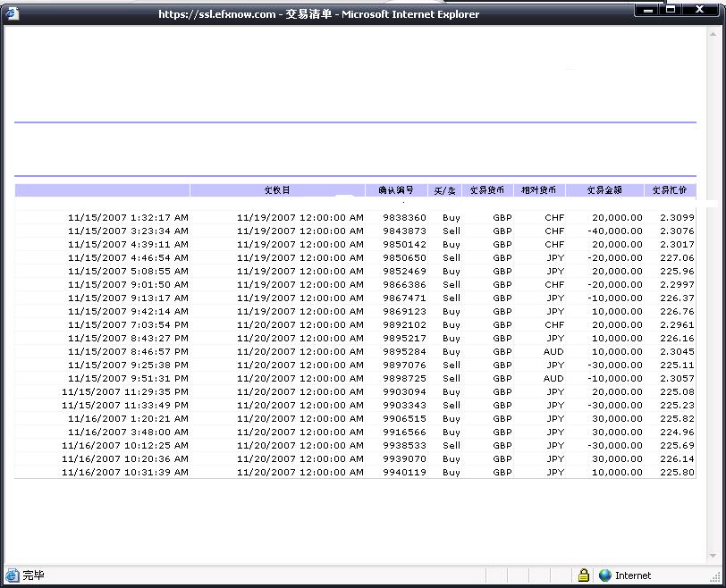
Task: Click trade time 11/15/2007 7:03:54 PM
Action: tap(128, 324)
